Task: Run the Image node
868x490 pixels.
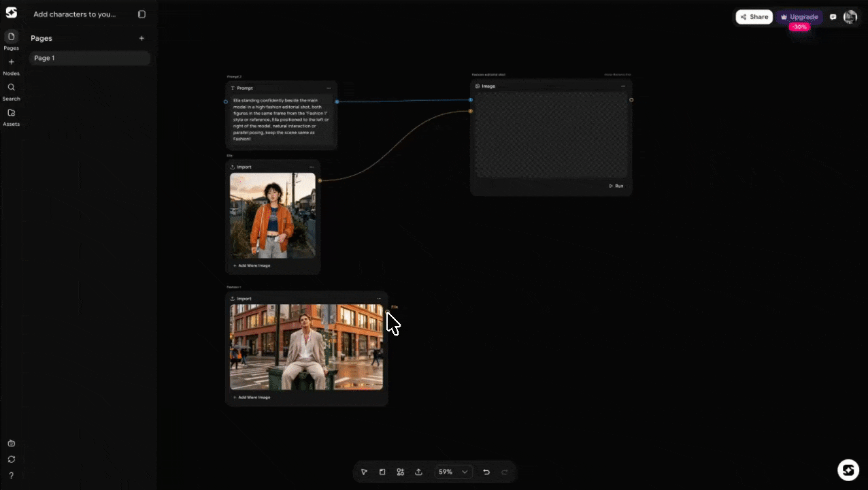Action: click(616, 185)
